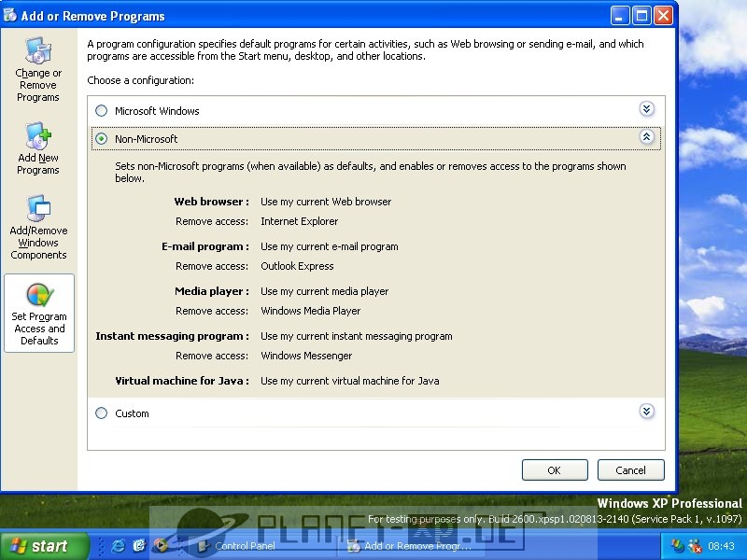Click the Microsoft Windows option label text
747x560 pixels.
157,111
